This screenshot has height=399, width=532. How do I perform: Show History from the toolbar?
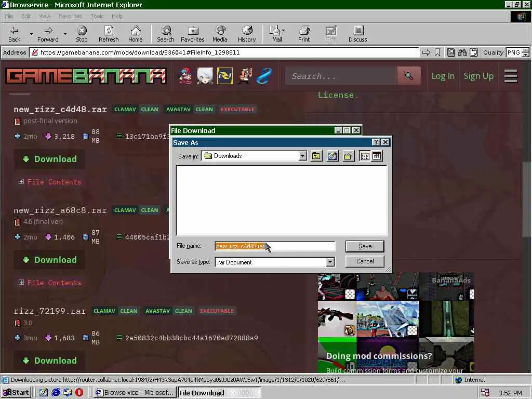coord(247,34)
